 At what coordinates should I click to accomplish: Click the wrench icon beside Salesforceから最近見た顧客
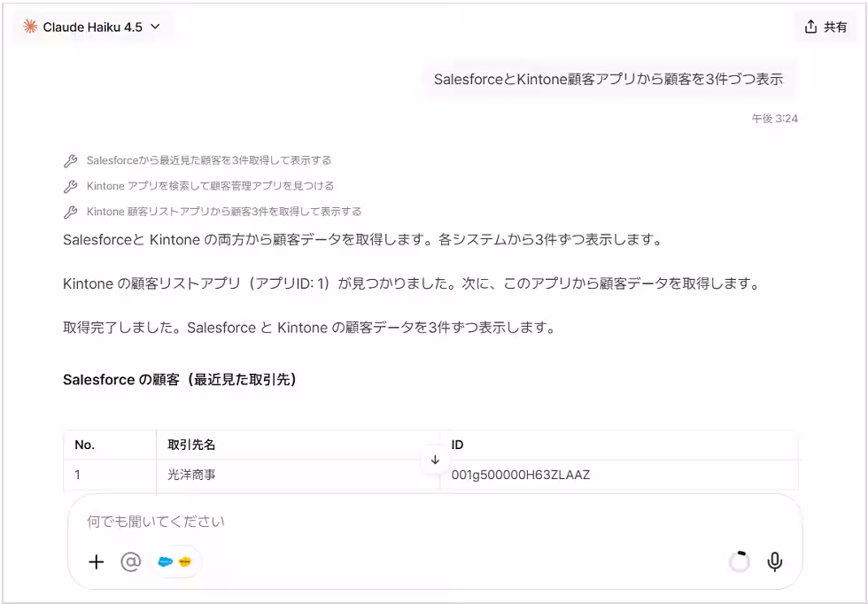[70, 160]
